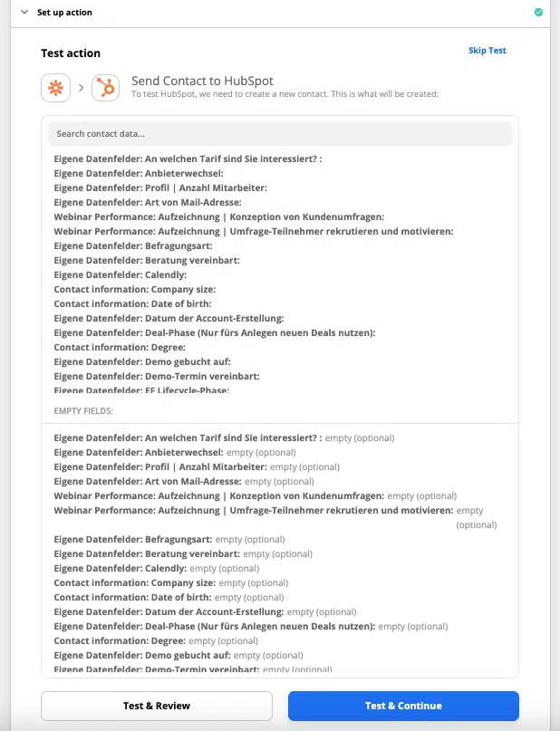Select the Demo gebucht auf row marked empty (optional)
560x731 pixels.
coord(178,656)
